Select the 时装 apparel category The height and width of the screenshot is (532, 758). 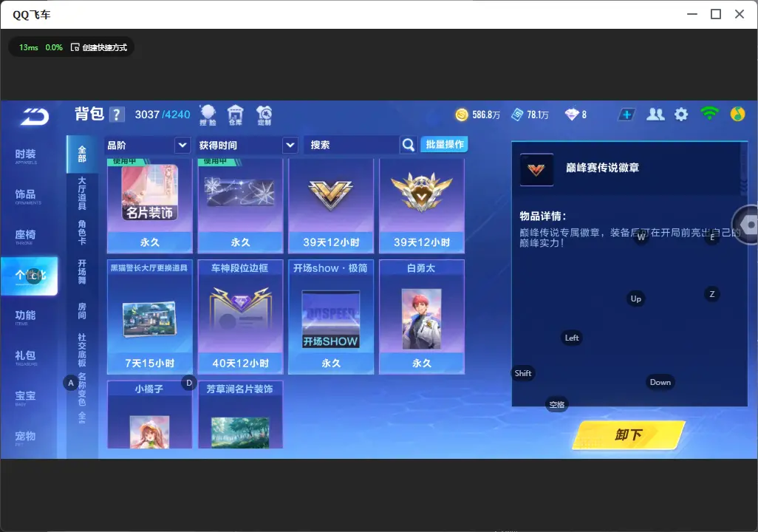pos(26,156)
